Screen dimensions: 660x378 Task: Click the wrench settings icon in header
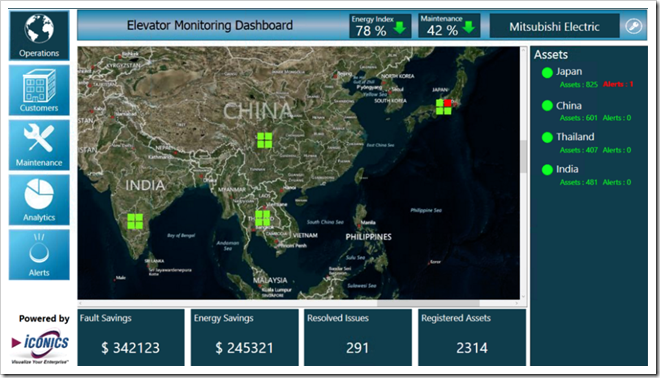click(633, 26)
